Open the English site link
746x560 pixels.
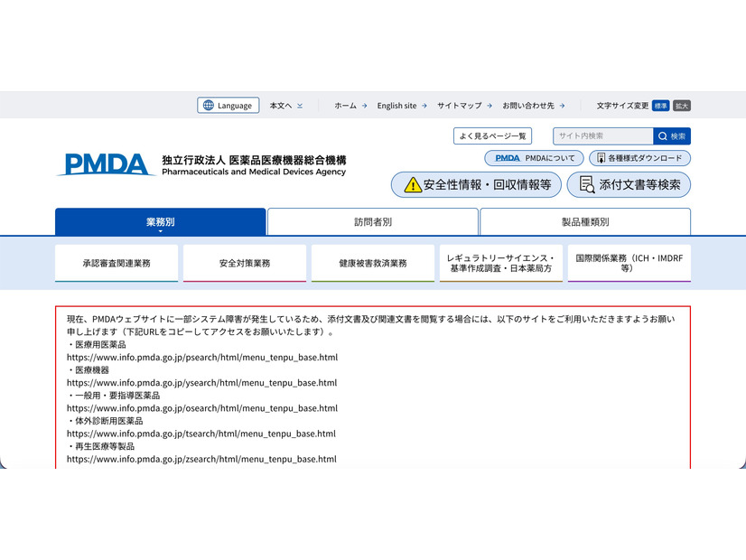(x=396, y=106)
